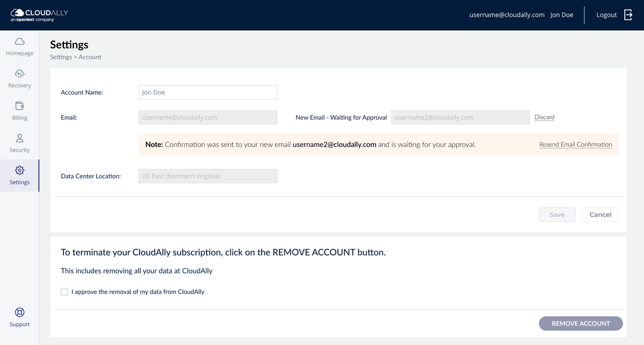This screenshot has width=644, height=345.
Task: Click the terminate subscription heading text
Action: click(223, 252)
